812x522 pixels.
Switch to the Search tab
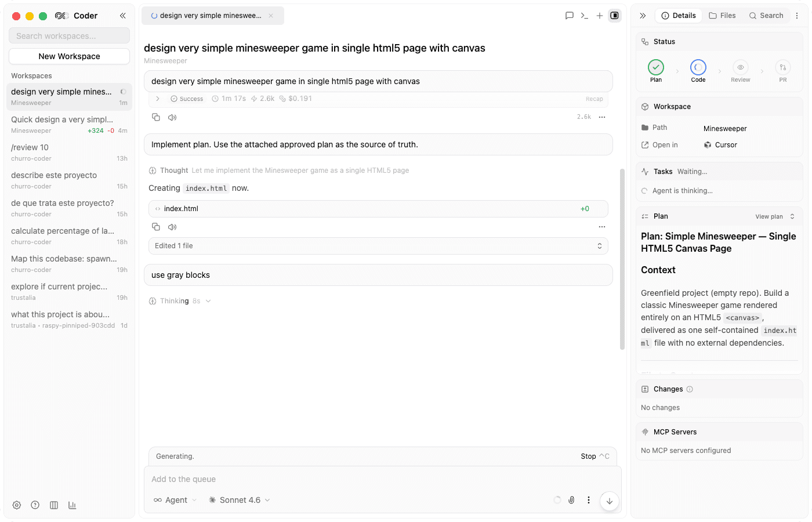[x=766, y=16]
